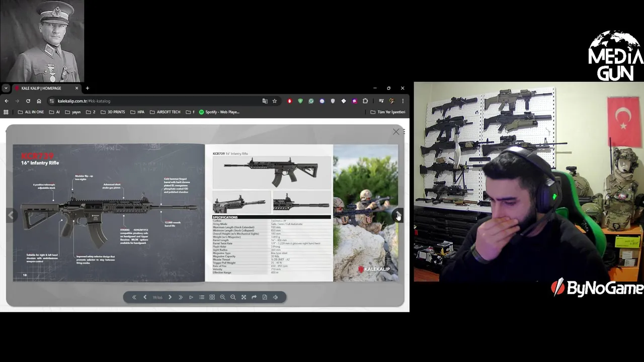Open Chrome three-dot menu
This screenshot has height=362, width=644.
tap(403, 101)
